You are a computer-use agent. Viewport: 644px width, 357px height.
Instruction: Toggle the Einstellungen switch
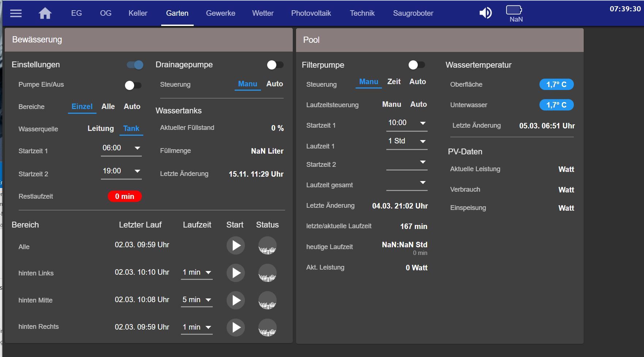point(135,65)
